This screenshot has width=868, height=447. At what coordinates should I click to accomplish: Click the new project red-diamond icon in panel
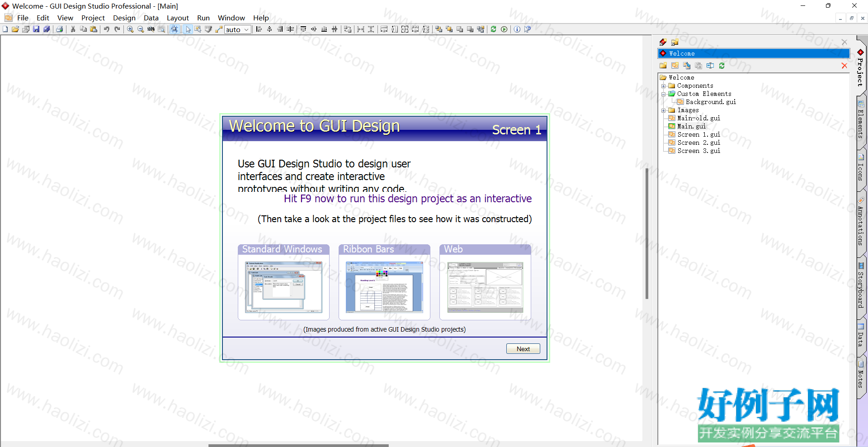[663, 42]
